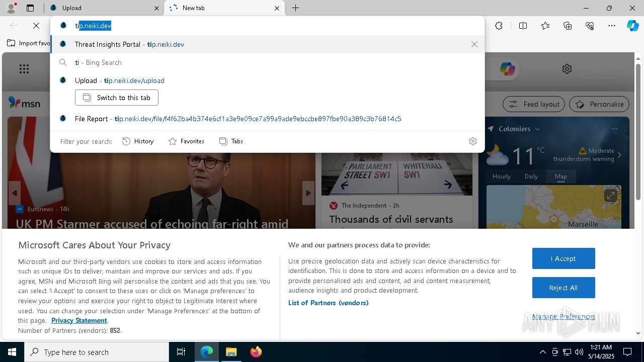This screenshot has width=644, height=362.
Task: Open the Privacy Statement link
Action: tap(79, 320)
